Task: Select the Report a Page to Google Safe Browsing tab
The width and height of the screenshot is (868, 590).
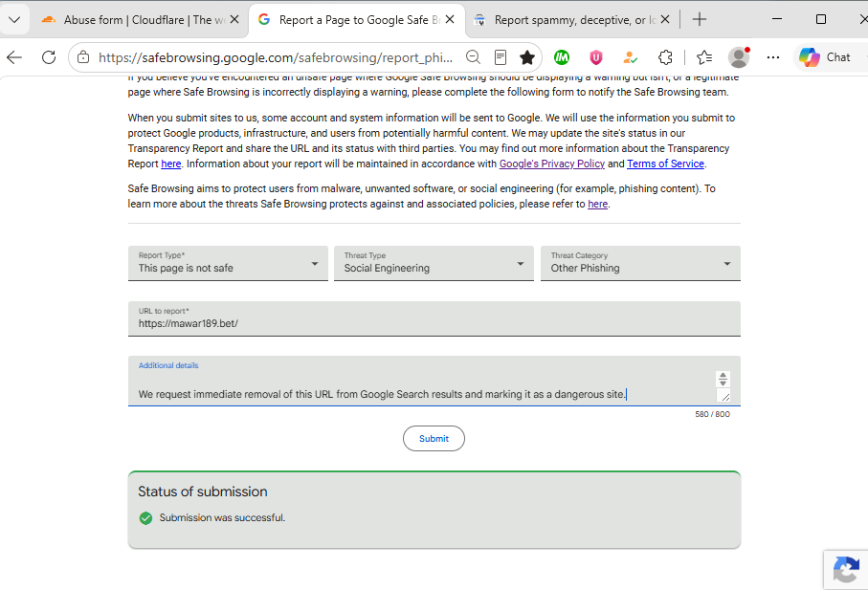Action: (x=357, y=20)
